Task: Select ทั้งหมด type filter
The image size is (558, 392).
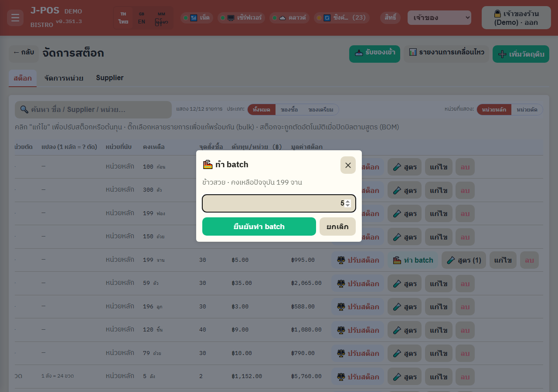Action: (x=262, y=109)
